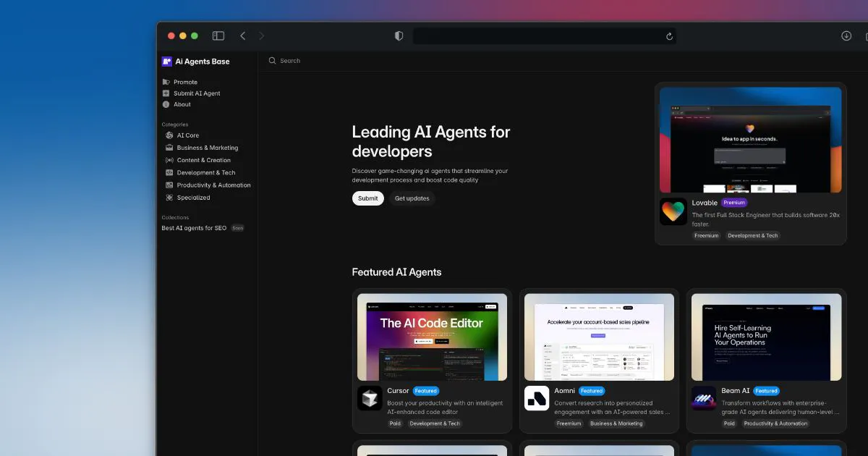Image resolution: width=868 pixels, height=456 pixels.
Task: Click the privacy shield icon
Action: (x=399, y=35)
